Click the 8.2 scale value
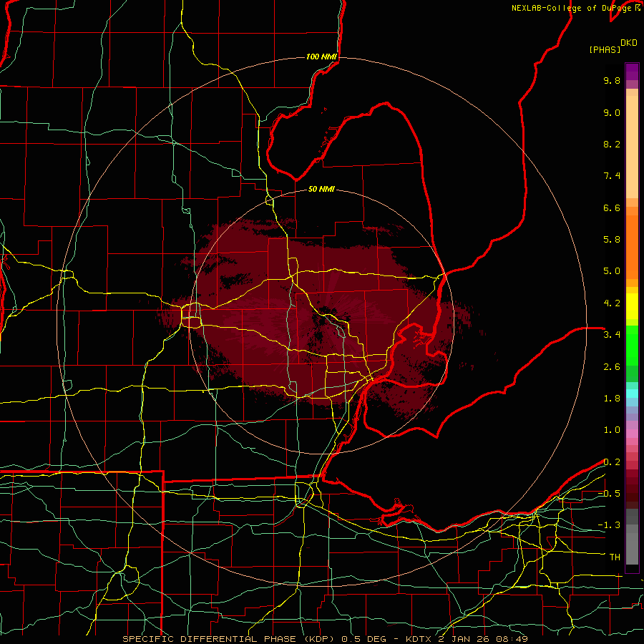 [x=612, y=144]
